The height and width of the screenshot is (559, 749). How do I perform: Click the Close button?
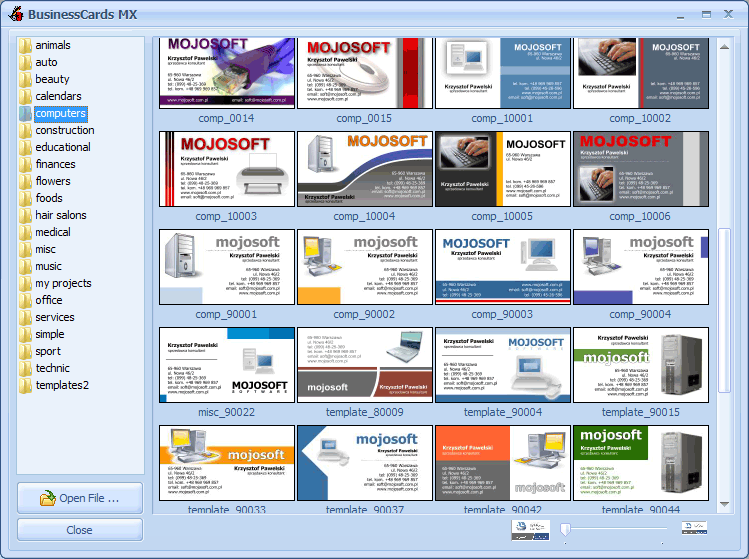click(80, 530)
